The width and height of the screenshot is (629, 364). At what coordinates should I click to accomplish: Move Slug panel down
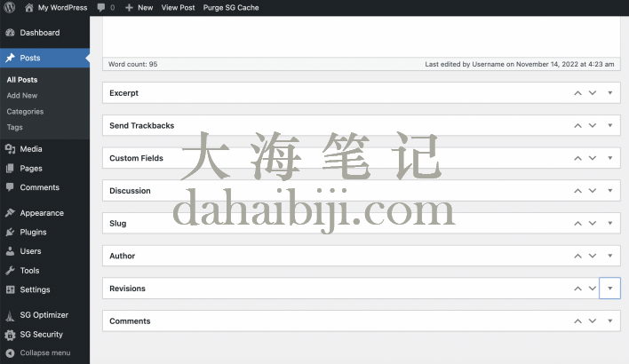pos(593,224)
